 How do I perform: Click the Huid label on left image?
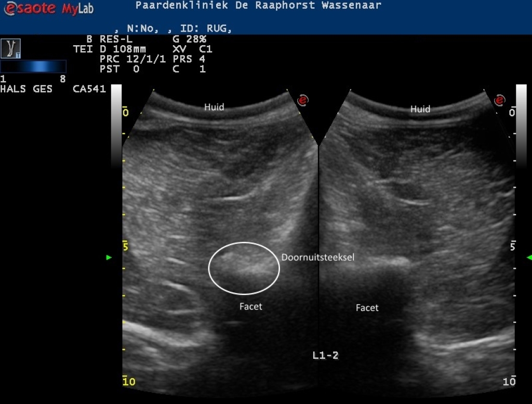click(x=214, y=107)
